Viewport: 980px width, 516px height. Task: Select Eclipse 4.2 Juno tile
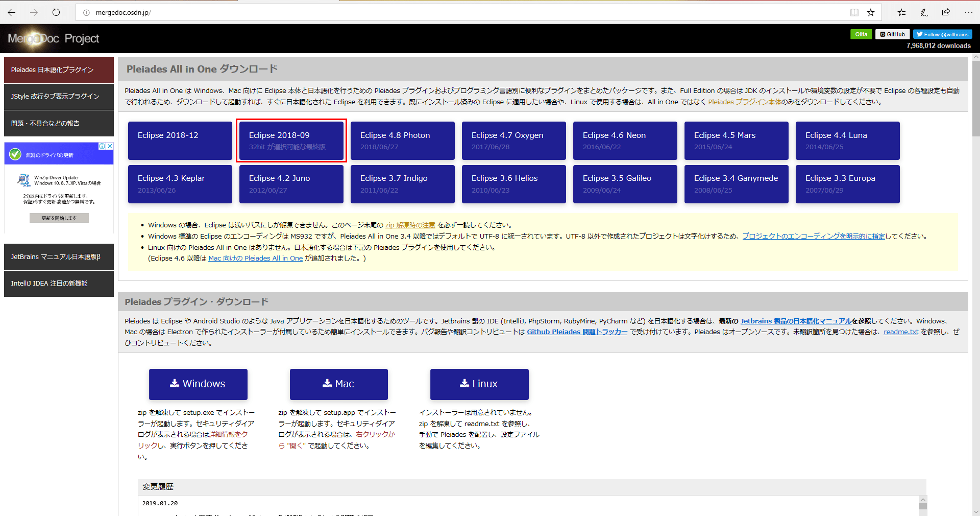point(291,184)
